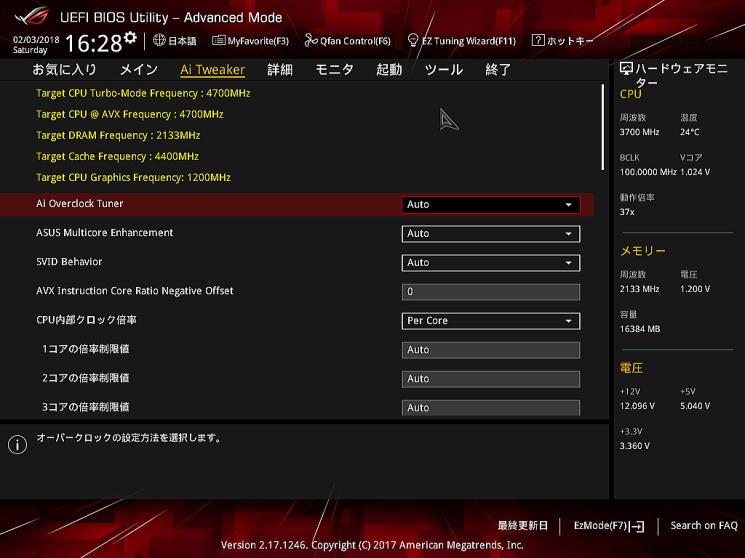
Task: Switch to the 終了 tab
Action: 498,70
